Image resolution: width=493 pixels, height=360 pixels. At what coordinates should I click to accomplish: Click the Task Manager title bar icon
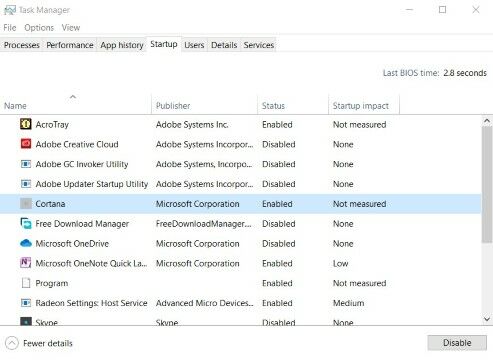tap(10, 10)
